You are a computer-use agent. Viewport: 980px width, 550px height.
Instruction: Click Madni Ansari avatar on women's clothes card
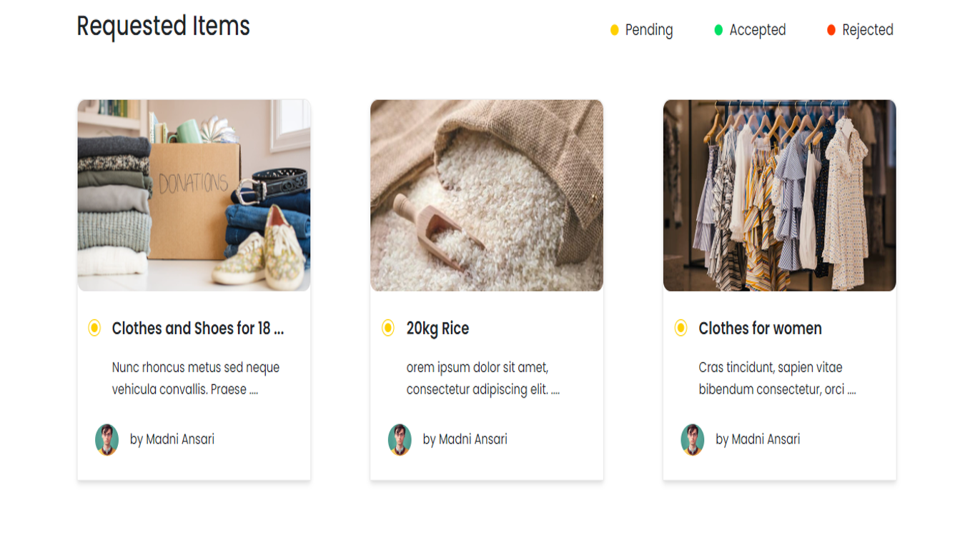[693, 439]
